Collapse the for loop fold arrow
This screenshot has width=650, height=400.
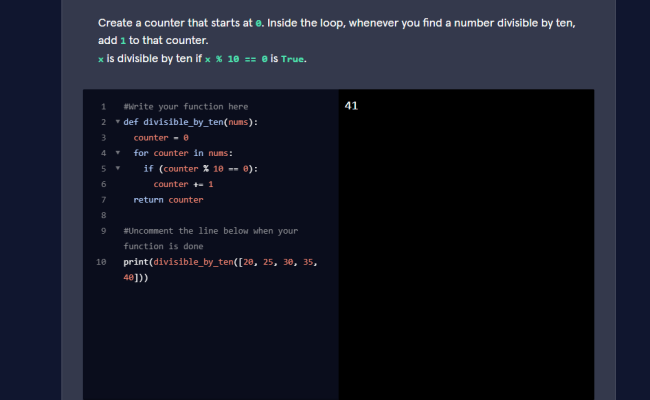click(118, 153)
